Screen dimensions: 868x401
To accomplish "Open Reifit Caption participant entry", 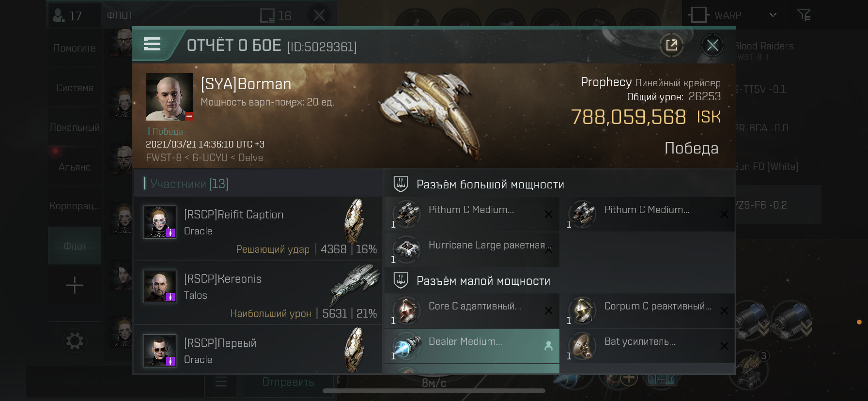I will 258,228.
